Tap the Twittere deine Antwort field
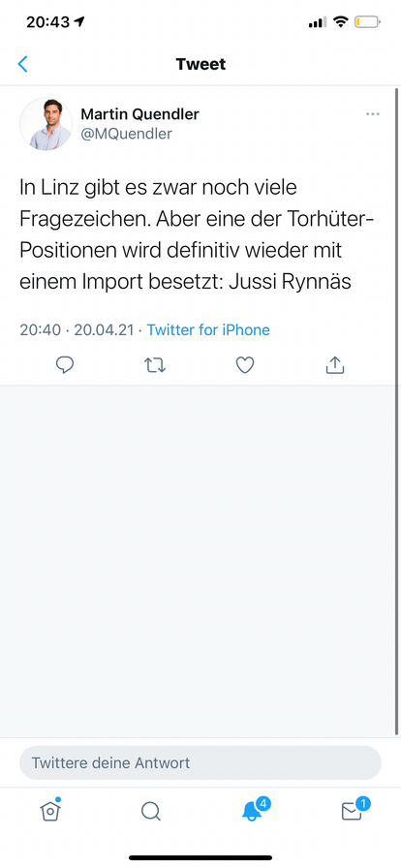This screenshot has width=401, height=868. click(x=200, y=762)
